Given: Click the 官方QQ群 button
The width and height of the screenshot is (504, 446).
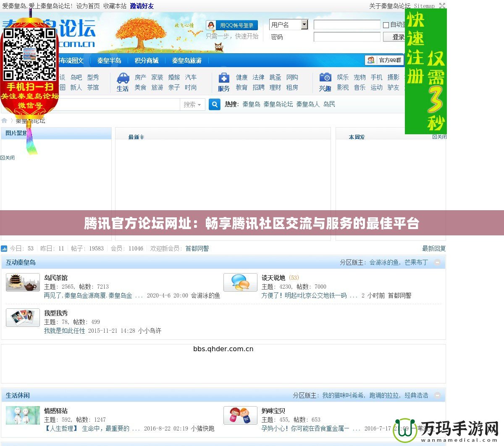Looking at the screenshot, I should (x=385, y=60).
